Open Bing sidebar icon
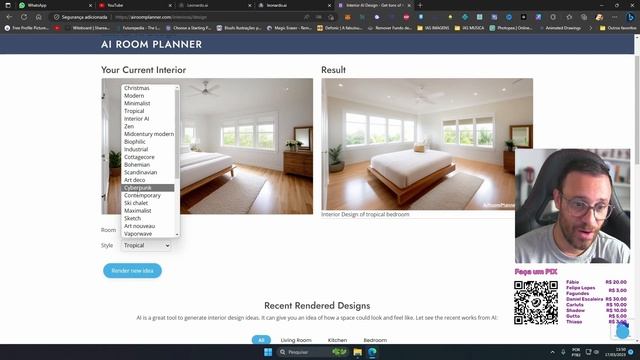 tap(631, 17)
